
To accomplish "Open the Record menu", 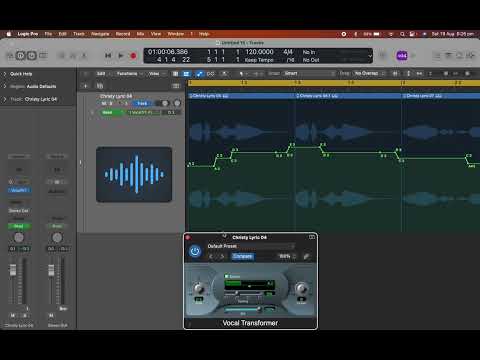I will (x=123, y=34).
